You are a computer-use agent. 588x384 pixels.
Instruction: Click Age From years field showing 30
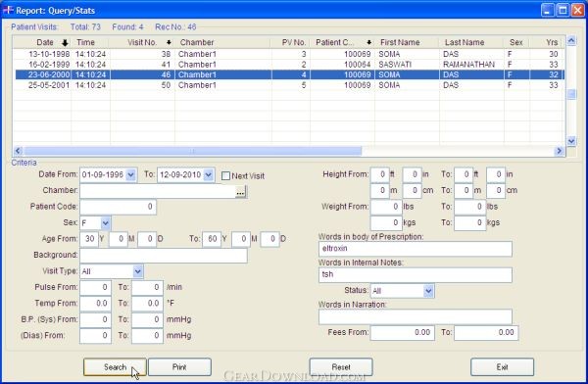point(89,239)
